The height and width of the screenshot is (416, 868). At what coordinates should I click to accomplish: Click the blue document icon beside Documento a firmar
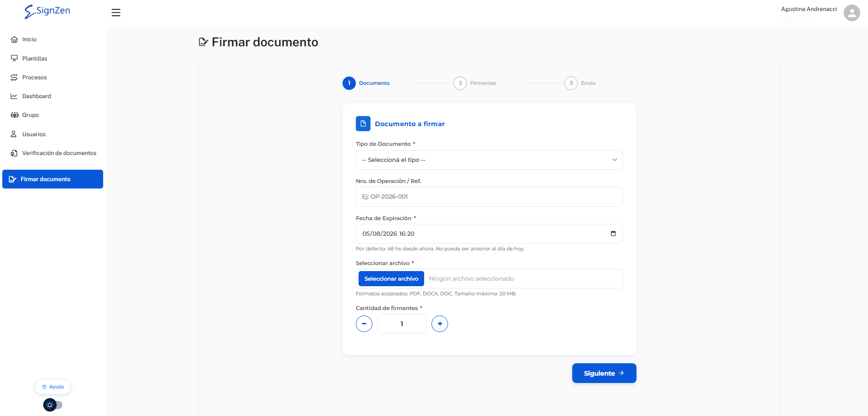363,124
